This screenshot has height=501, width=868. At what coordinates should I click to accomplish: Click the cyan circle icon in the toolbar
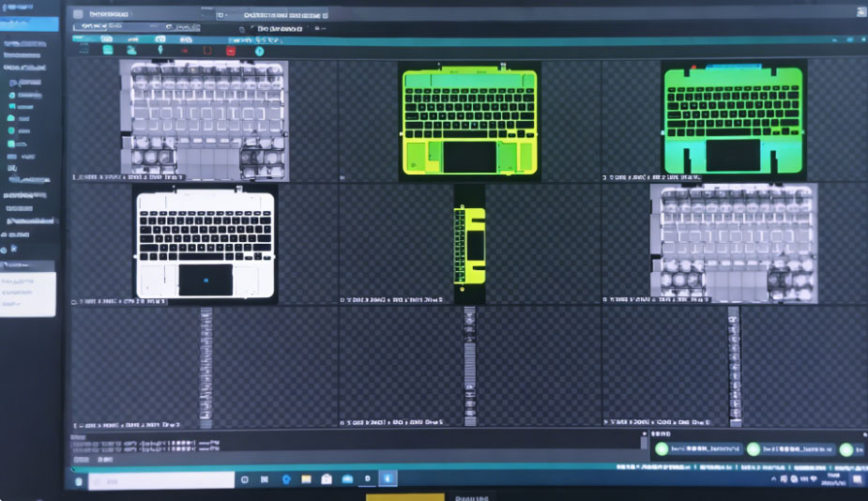click(260, 51)
